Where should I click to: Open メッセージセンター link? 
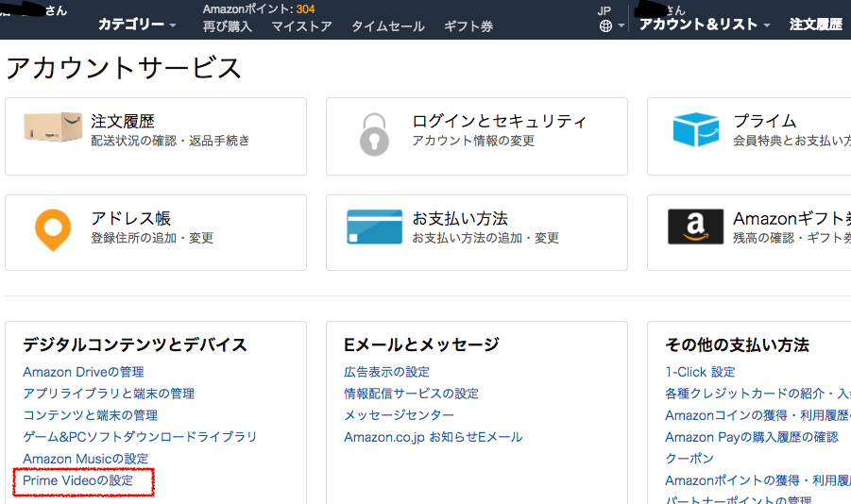click(399, 415)
